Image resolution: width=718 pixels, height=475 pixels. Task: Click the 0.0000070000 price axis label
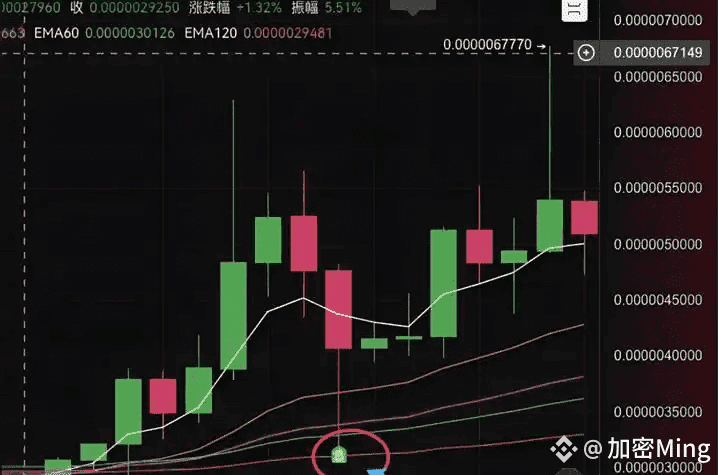click(658, 20)
